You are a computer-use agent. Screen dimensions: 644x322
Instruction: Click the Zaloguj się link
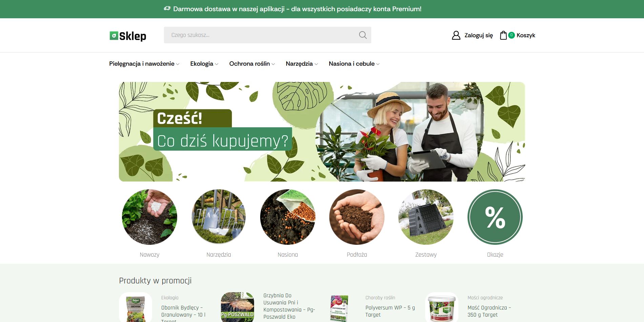tap(478, 35)
